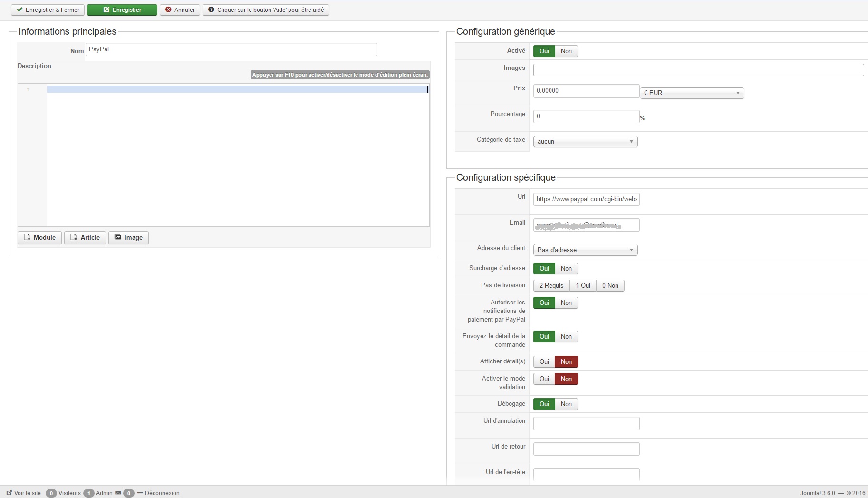Viewport: 868px width, 498px height.
Task: Click the envelope messages icon in the status bar
Action: coord(118,493)
